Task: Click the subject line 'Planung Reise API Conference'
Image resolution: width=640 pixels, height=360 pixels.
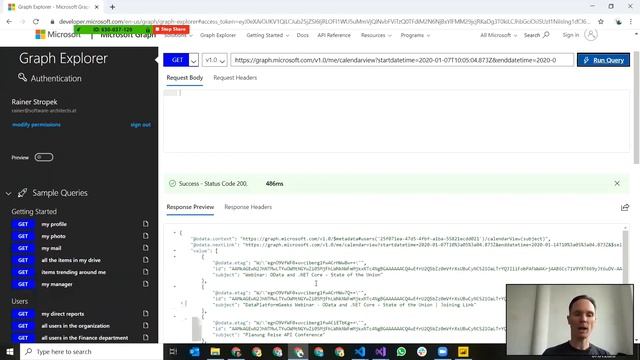Action: [x=284, y=335]
